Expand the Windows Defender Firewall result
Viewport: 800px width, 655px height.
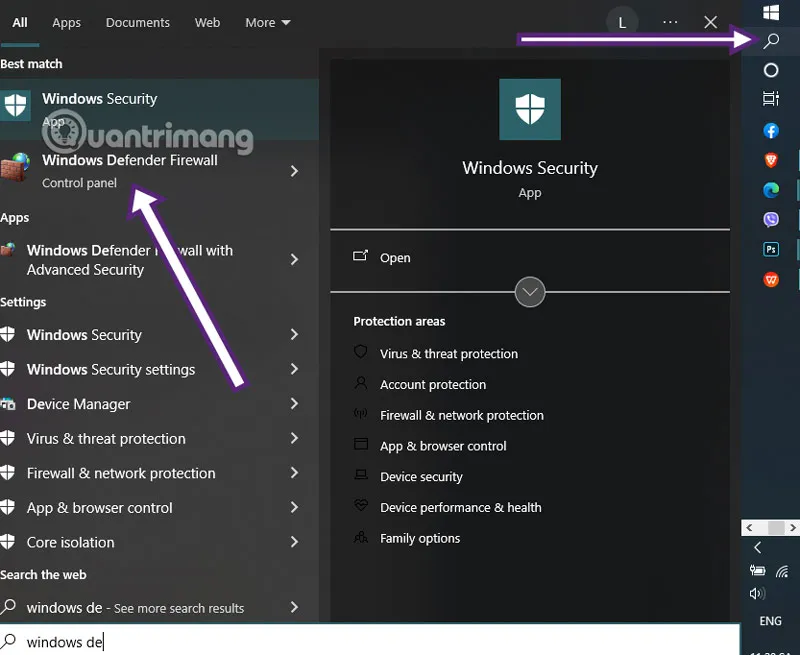tap(293, 171)
